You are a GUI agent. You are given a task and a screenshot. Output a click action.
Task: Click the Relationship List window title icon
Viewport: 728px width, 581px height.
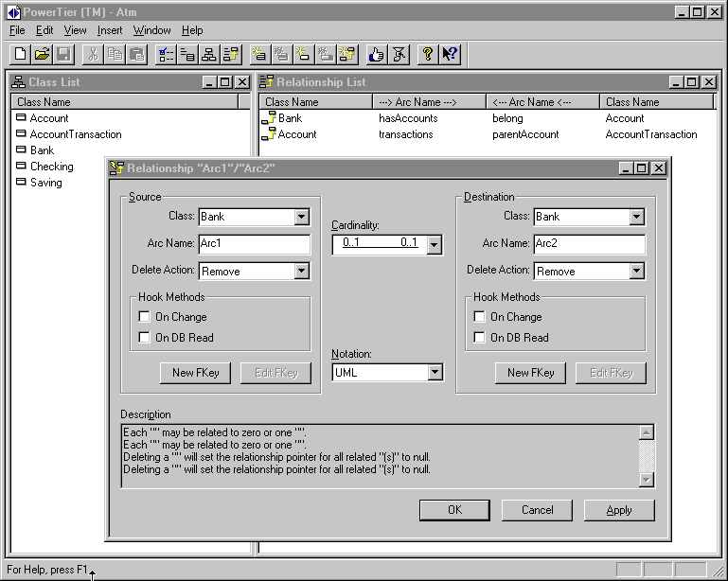tap(267, 82)
